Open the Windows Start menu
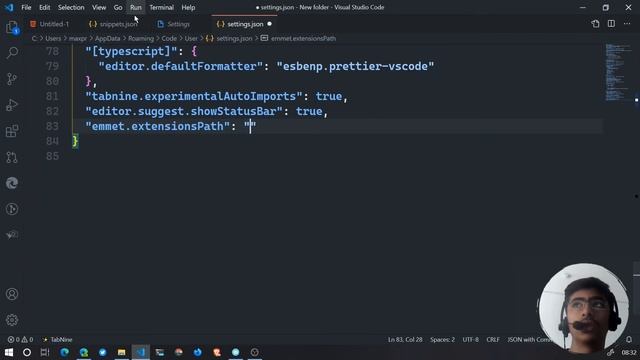This screenshot has width=640, height=360. click(x=9, y=352)
